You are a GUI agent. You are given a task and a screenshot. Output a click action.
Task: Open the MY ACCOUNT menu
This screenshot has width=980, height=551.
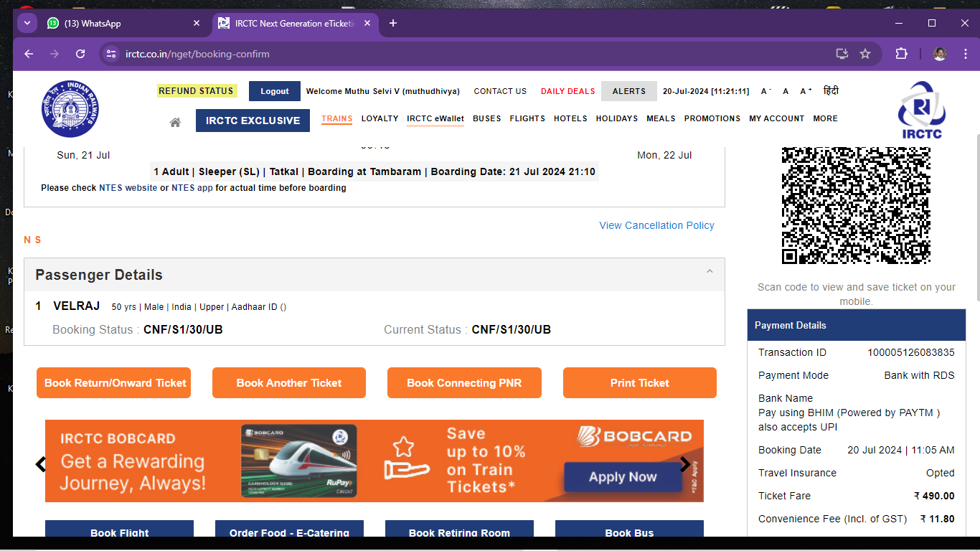coord(777,118)
